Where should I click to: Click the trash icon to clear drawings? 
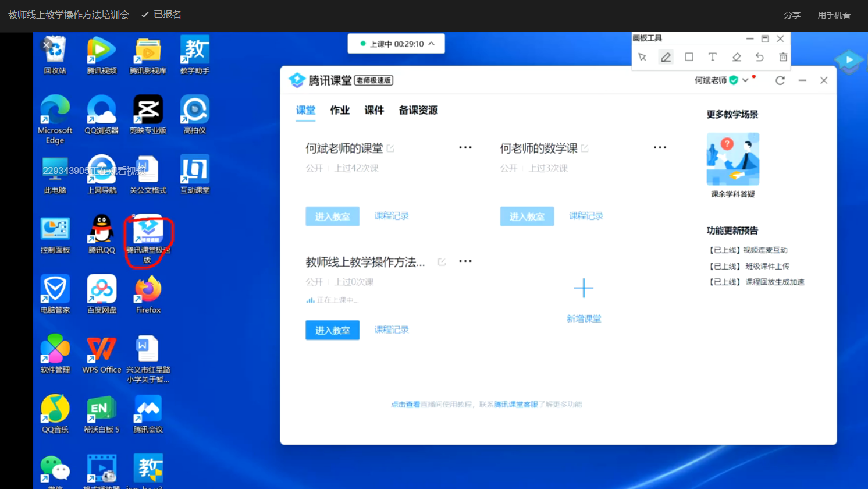pos(783,57)
